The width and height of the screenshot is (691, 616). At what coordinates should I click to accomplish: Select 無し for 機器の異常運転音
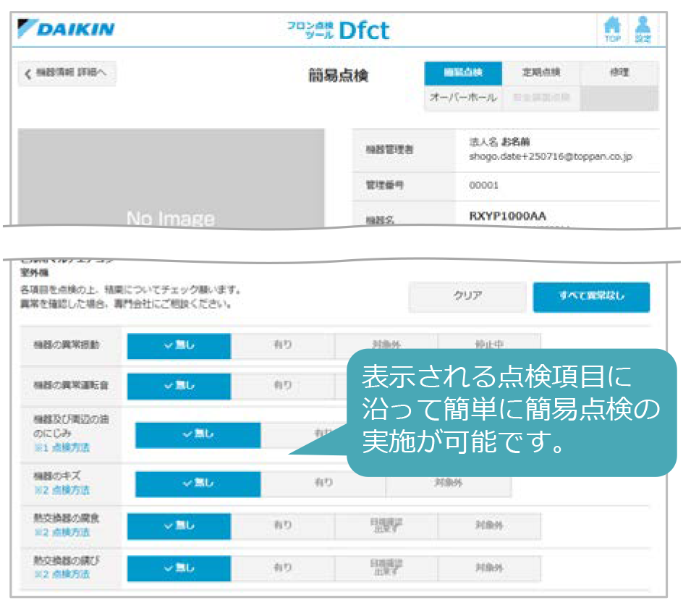point(179,386)
